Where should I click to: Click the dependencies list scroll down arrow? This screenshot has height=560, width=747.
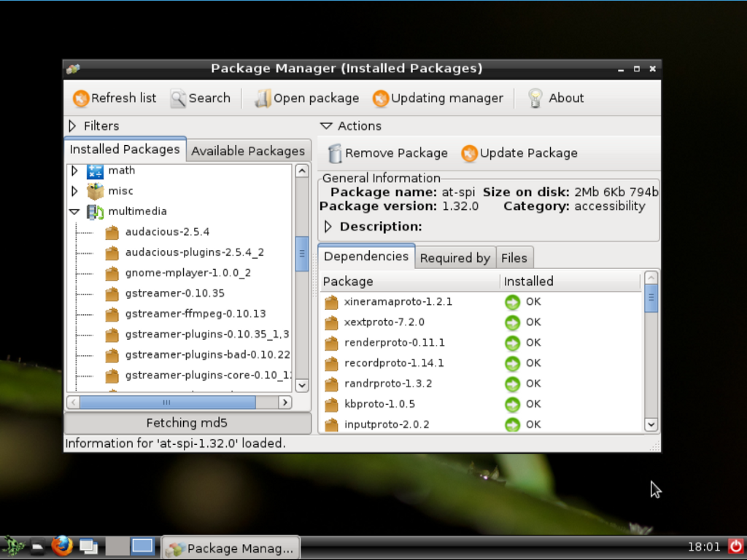[651, 424]
